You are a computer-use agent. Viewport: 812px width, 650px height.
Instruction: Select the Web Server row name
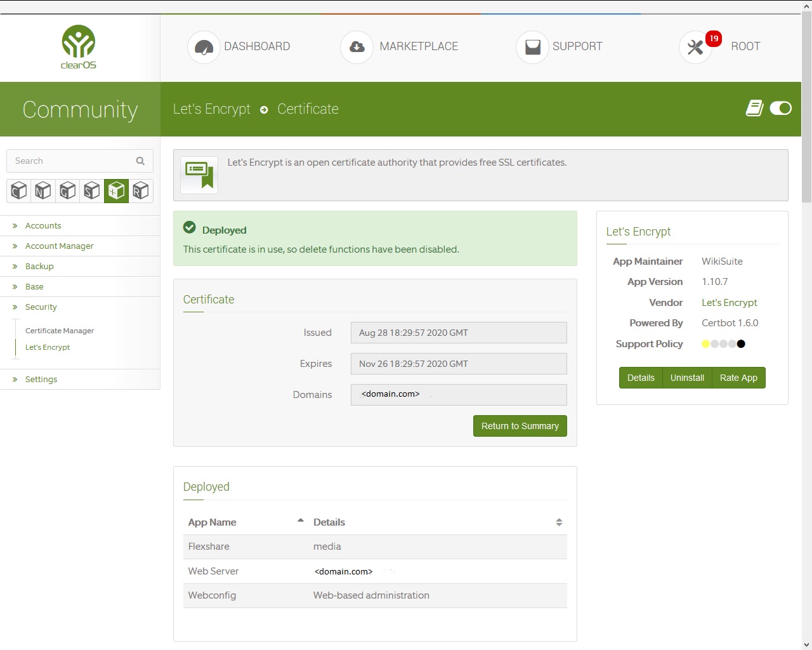coord(213,571)
